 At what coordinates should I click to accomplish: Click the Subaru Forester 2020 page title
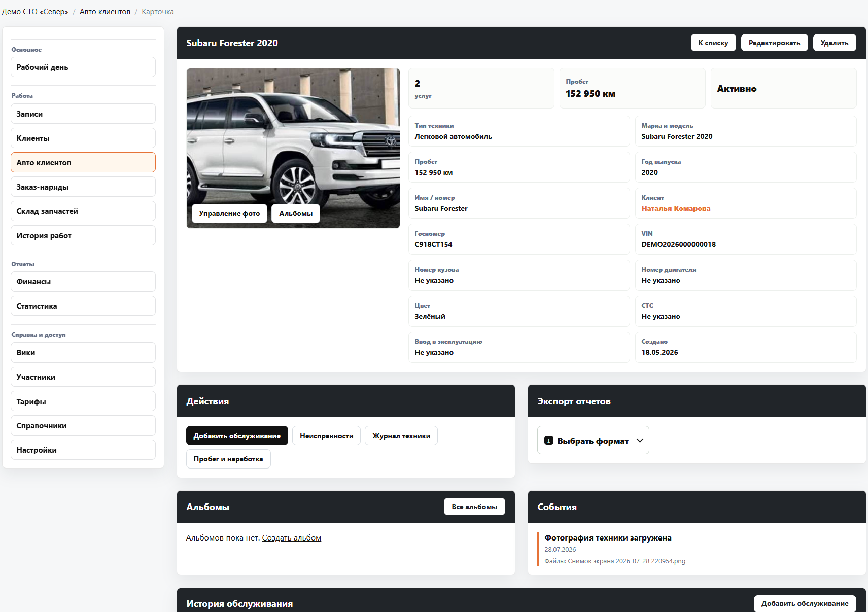[x=232, y=43]
